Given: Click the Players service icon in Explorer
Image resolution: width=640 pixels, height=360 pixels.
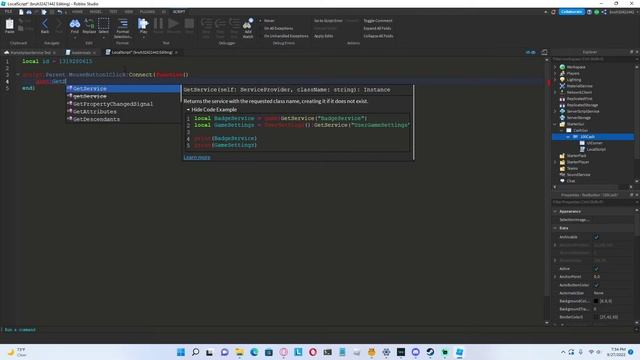Looking at the screenshot, I should (562, 73).
